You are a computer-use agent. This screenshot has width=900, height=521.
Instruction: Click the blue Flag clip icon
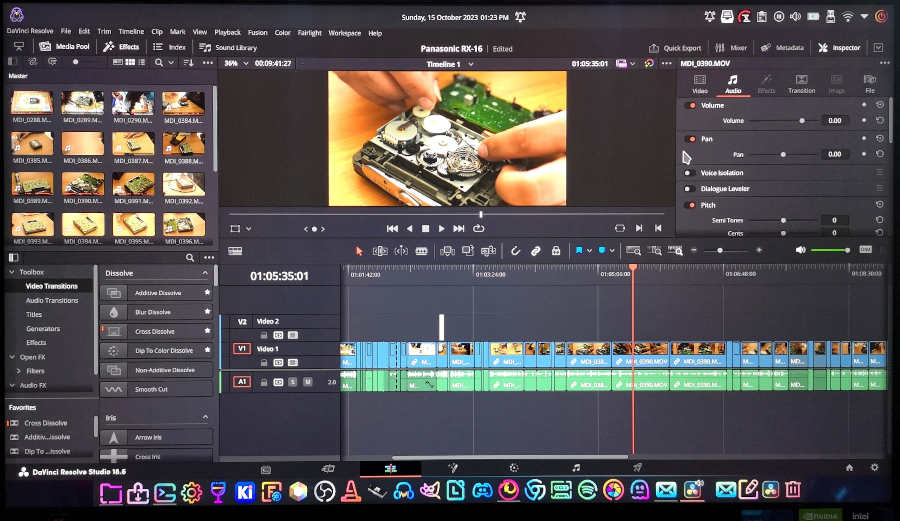pyautogui.click(x=579, y=250)
